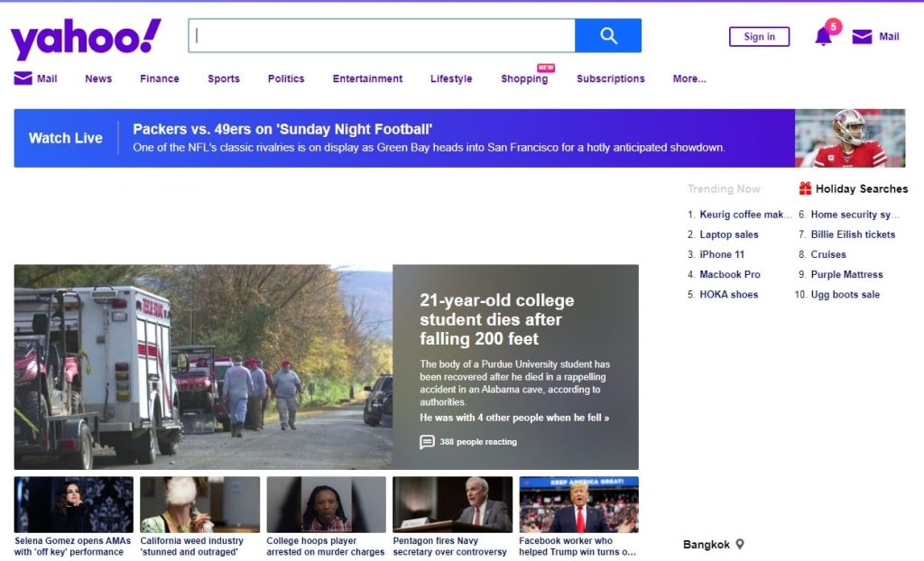This screenshot has height=561, width=924.
Task: Open the College hoops player thumbnail
Action: tap(326, 504)
